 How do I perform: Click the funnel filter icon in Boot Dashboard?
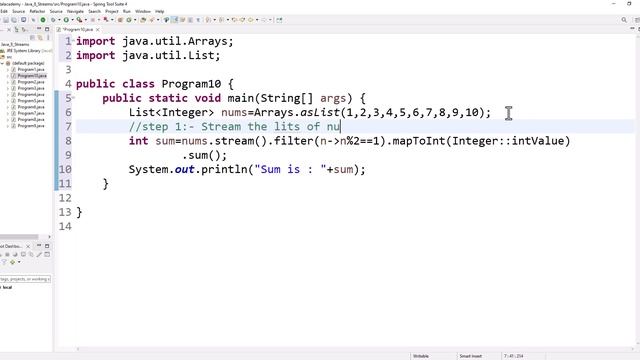click(x=4, y=262)
